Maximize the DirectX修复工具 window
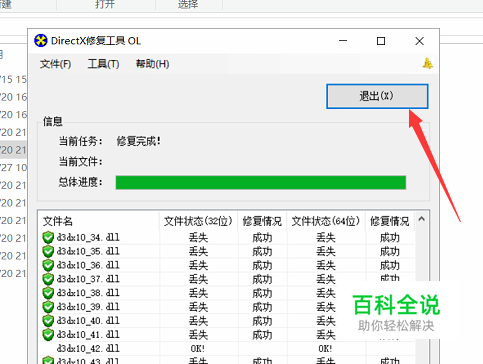The height and width of the screenshot is (364, 483). (381, 41)
